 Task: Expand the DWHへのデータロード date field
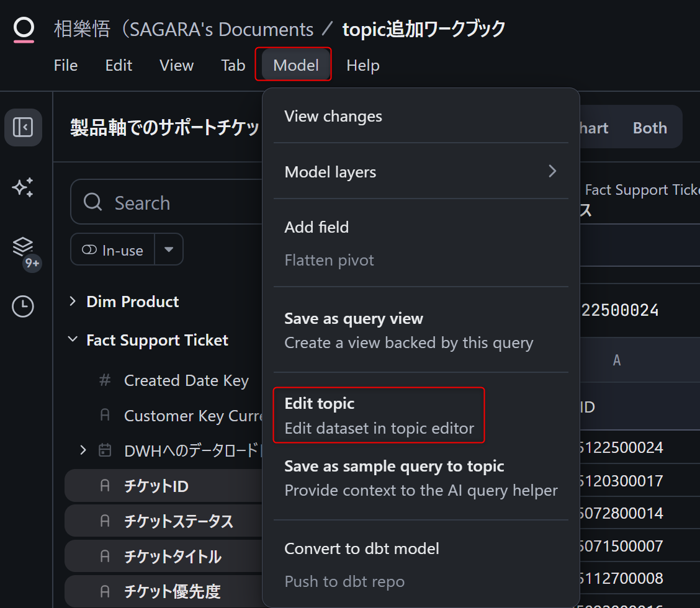[x=83, y=450]
